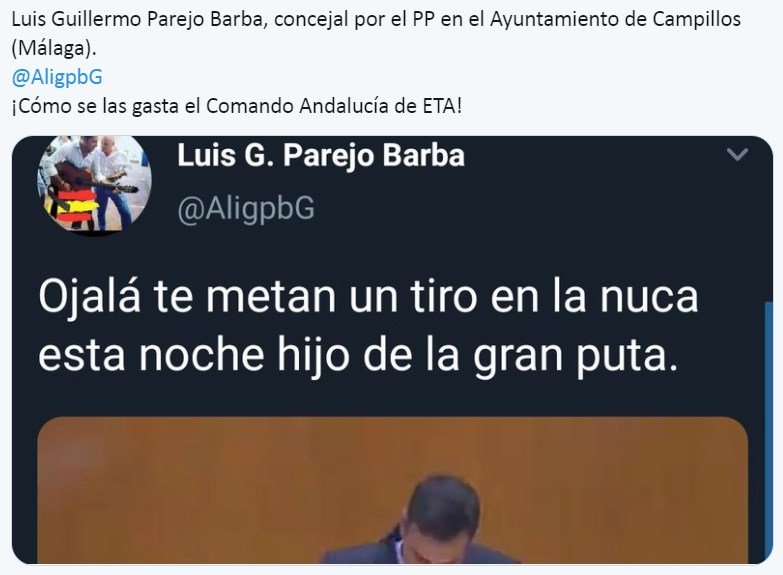Click the "PP" party abbreviation
This screenshot has height=575, width=783.
coord(424,19)
